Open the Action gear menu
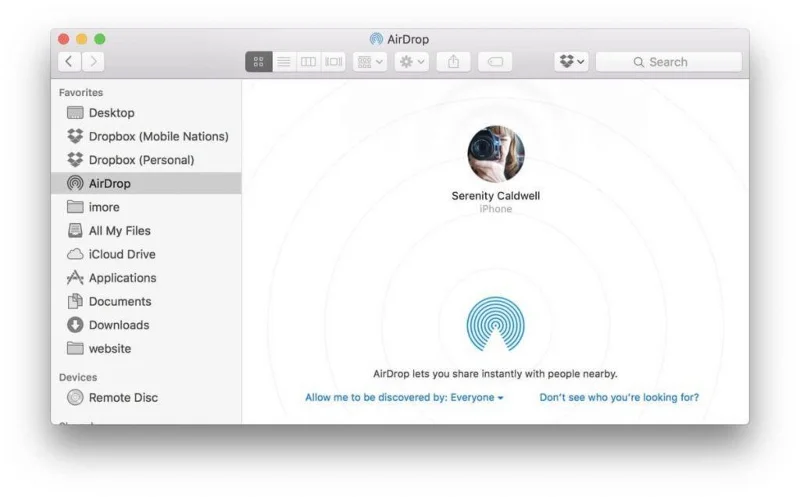The width and height of the screenshot is (800, 497). tap(411, 62)
